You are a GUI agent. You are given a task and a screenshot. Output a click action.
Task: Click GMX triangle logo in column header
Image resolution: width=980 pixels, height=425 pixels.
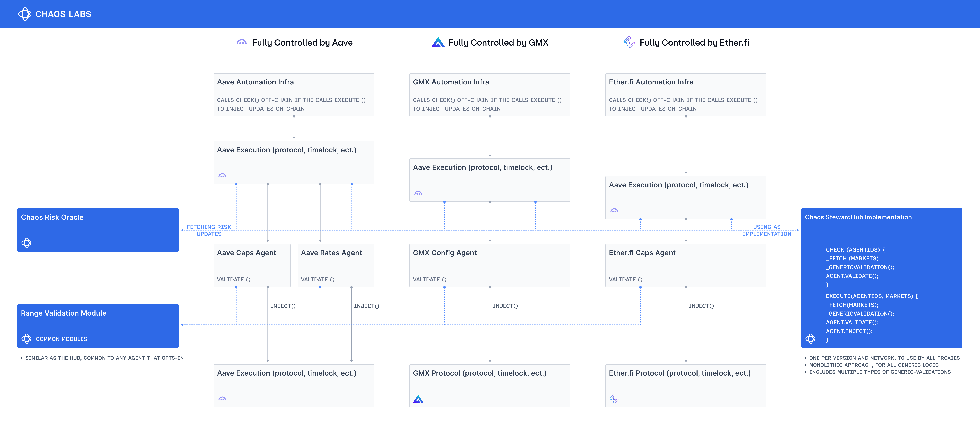pyautogui.click(x=438, y=42)
